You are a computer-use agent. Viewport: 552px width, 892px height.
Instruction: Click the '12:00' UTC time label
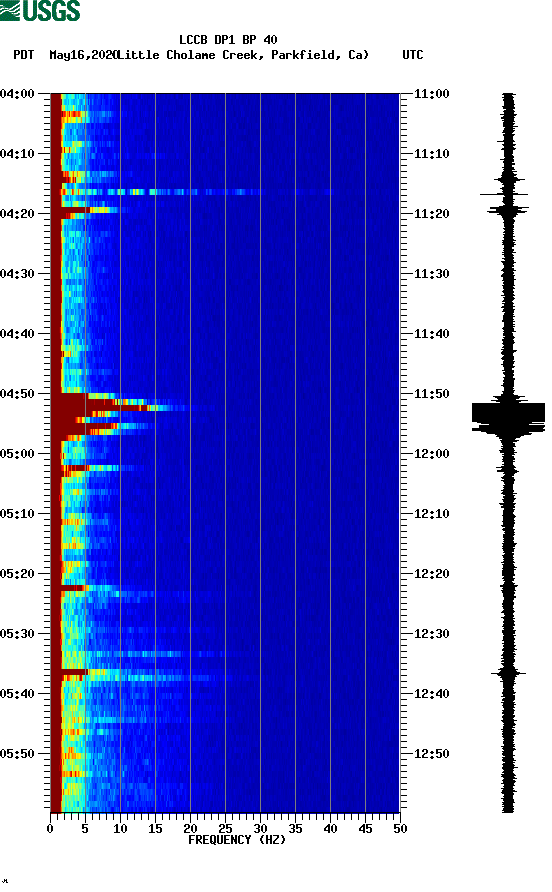pos(431,454)
